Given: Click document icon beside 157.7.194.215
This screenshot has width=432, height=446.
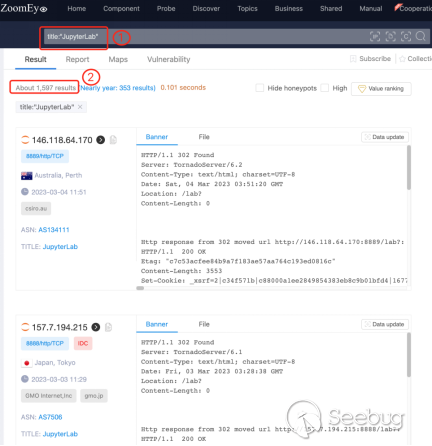Looking at the screenshot, I should (108, 327).
